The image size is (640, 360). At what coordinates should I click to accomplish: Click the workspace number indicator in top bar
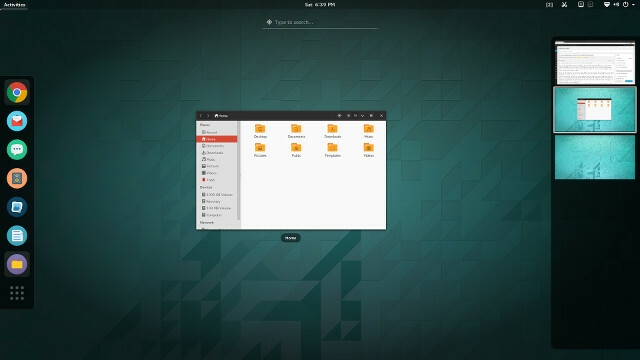click(x=549, y=4)
